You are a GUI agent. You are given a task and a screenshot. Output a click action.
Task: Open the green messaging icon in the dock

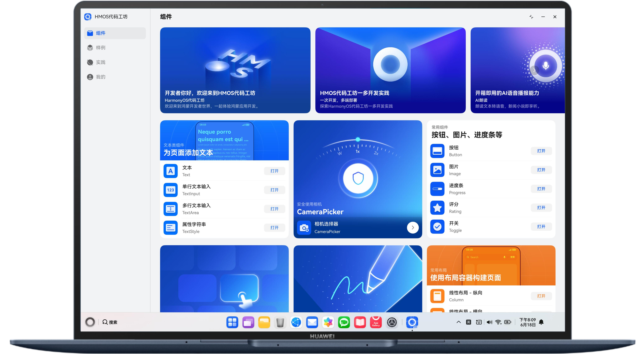tap(344, 322)
